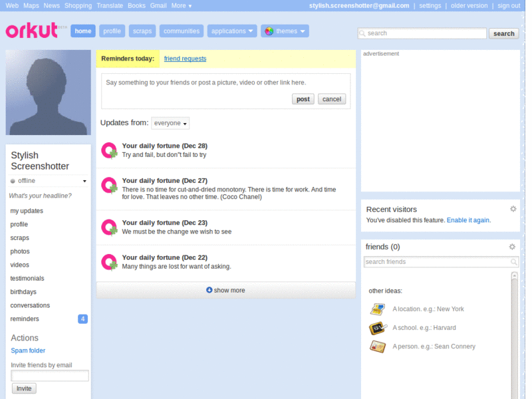Open the Spam folder link
The image size is (532, 399).
(x=28, y=350)
